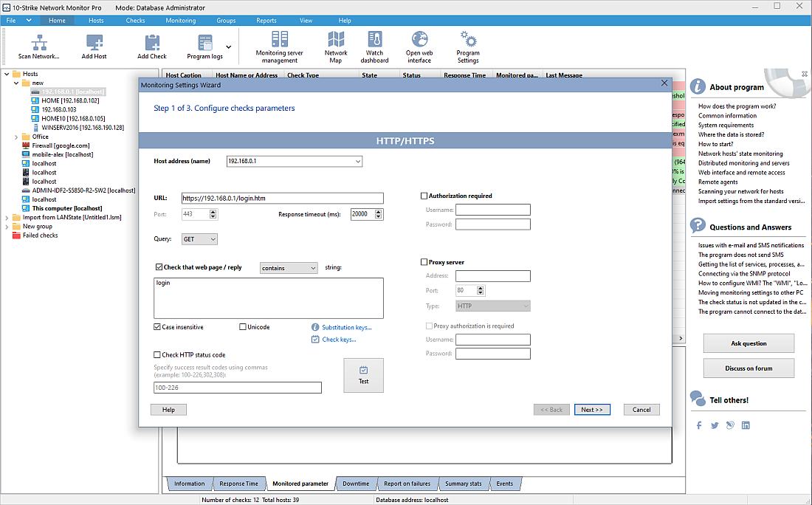Open 'How does the program work?' link
812x505 pixels.
pyautogui.click(x=737, y=106)
